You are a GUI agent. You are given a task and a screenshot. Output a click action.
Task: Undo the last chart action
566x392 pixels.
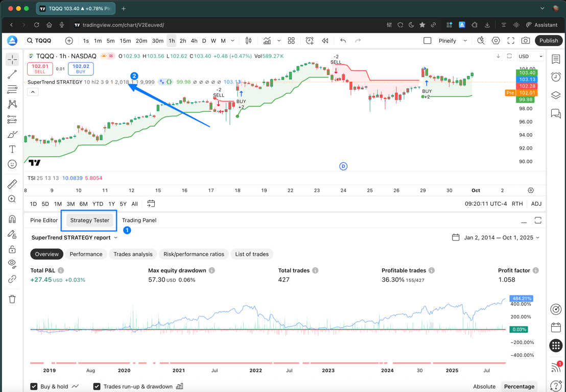[343, 41]
